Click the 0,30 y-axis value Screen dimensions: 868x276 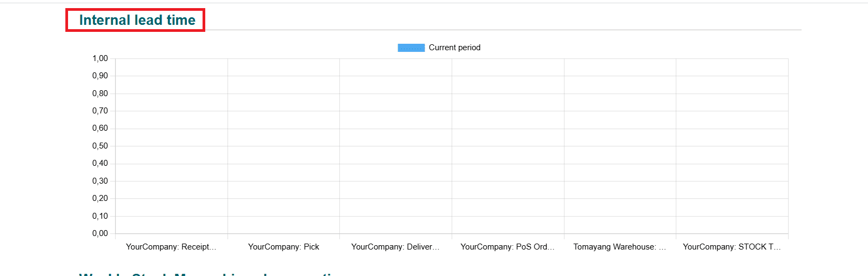point(100,181)
